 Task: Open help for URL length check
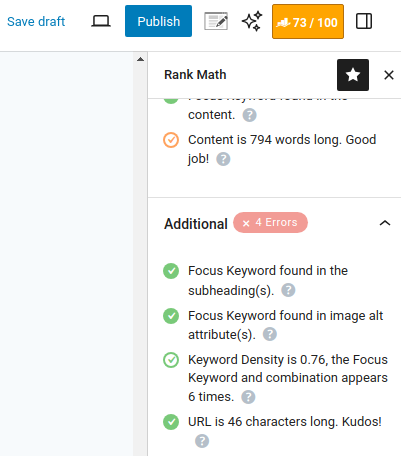(x=202, y=441)
